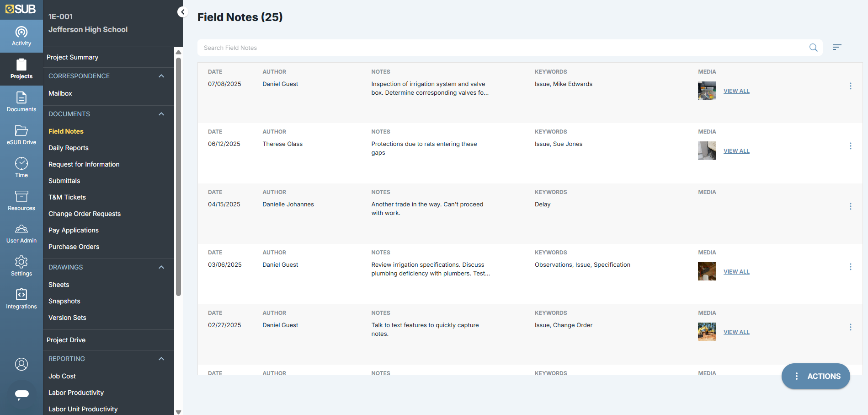
Task: Collapse the DOCUMENTS section
Action: [x=161, y=113]
